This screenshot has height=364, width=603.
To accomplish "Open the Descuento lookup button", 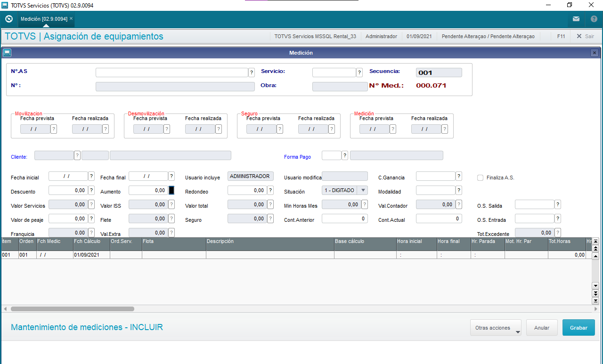I will tap(91, 190).
